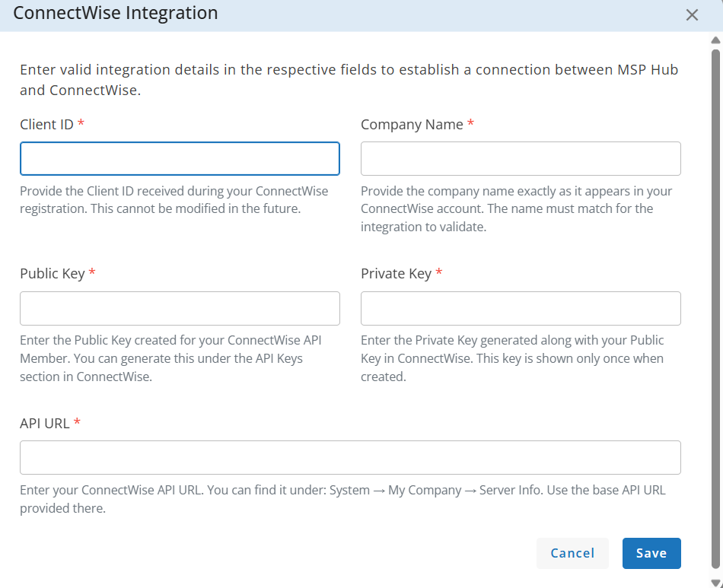723x588 pixels.
Task: Click the dialog's vertical scrollbar thumb
Action: tap(715, 309)
